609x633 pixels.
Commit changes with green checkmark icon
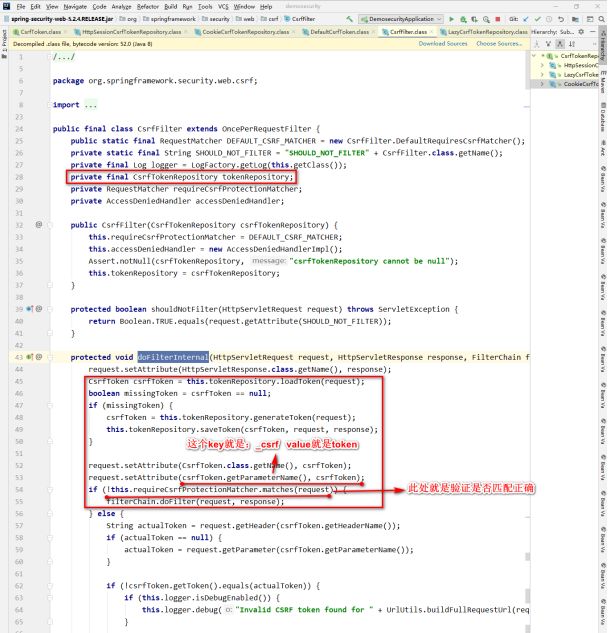click(537, 19)
